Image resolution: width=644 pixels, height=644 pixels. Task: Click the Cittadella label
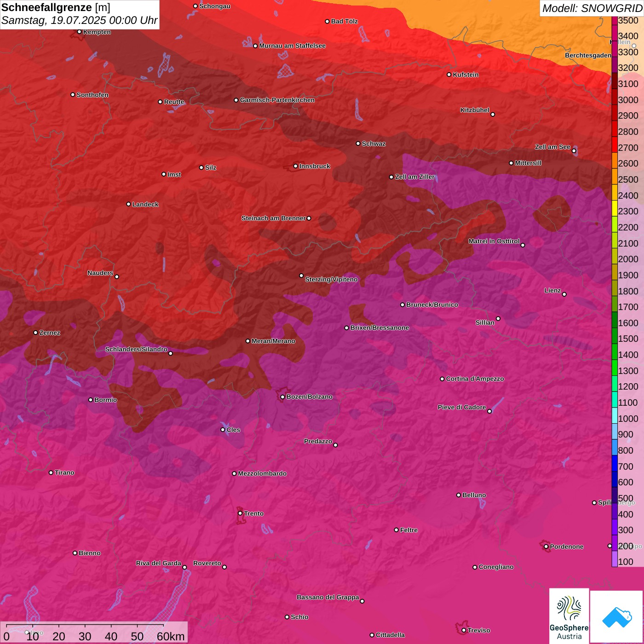(390, 635)
